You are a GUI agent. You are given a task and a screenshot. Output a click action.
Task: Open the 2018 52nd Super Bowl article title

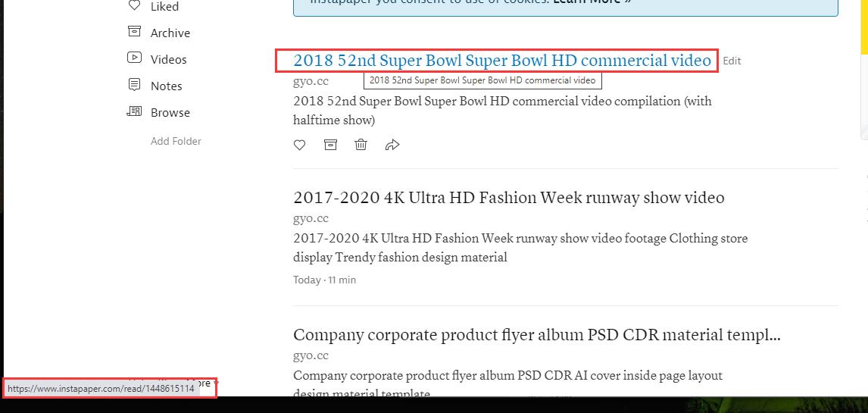coord(501,61)
